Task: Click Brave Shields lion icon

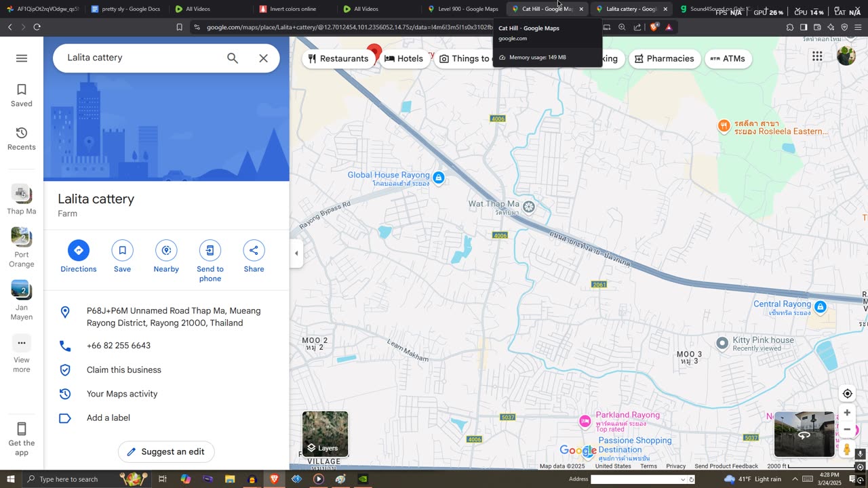Action: click(x=654, y=27)
